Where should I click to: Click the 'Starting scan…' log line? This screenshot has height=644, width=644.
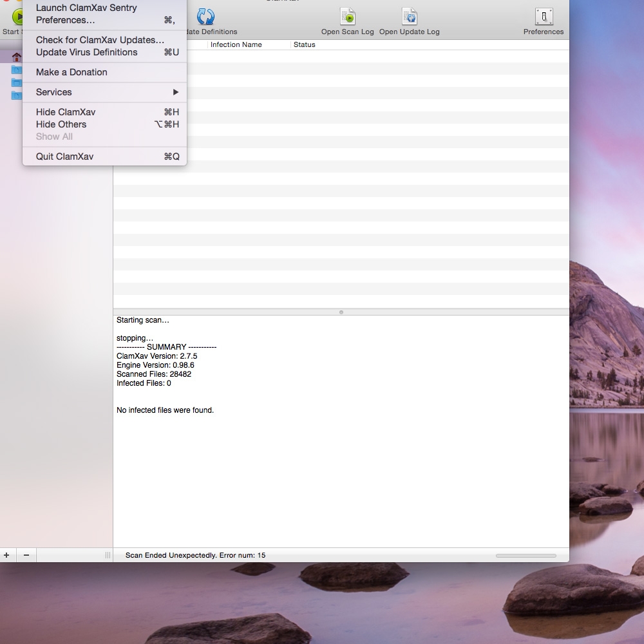tap(142, 320)
